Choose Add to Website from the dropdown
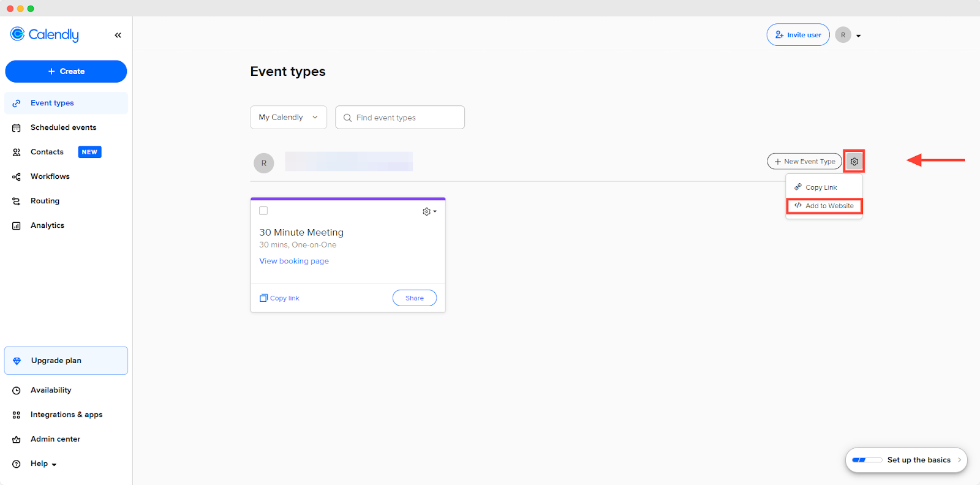This screenshot has height=485, width=980. click(x=824, y=206)
